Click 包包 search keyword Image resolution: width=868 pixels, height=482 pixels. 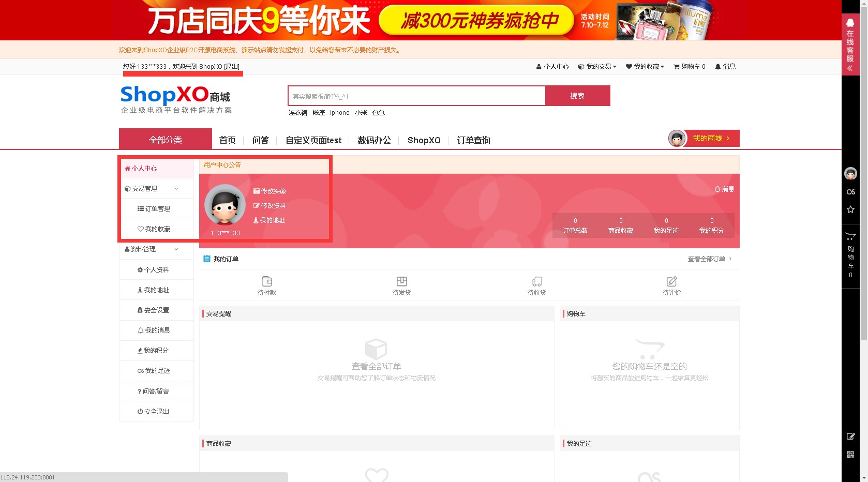coord(379,113)
